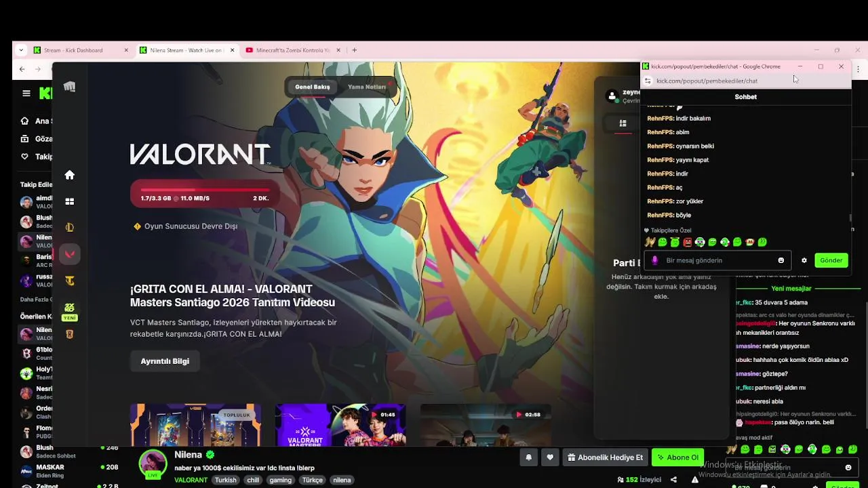The height and width of the screenshot is (488, 868).
Task: Report the stream with warning triangle icon
Action: coord(695,480)
